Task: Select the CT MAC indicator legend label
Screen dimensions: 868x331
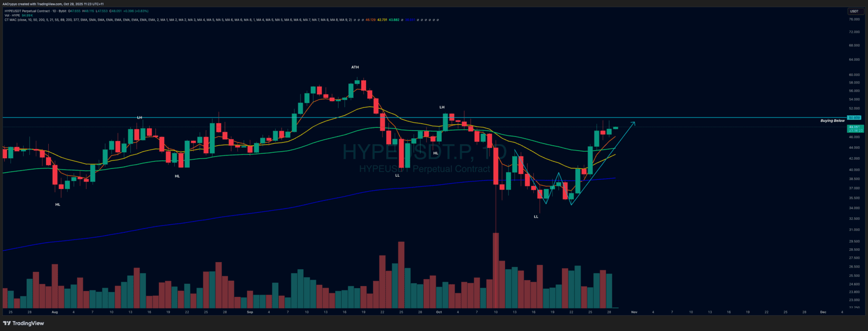Action: pyautogui.click(x=10, y=20)
